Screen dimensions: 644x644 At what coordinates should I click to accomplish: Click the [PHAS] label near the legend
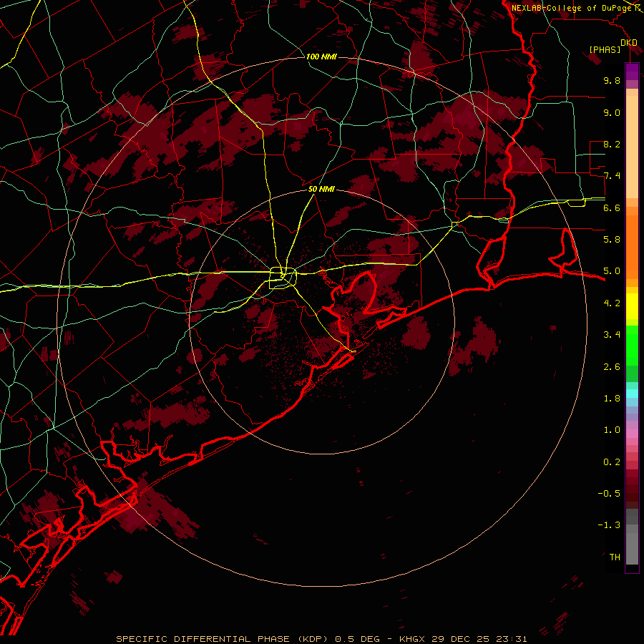(605, 49)
